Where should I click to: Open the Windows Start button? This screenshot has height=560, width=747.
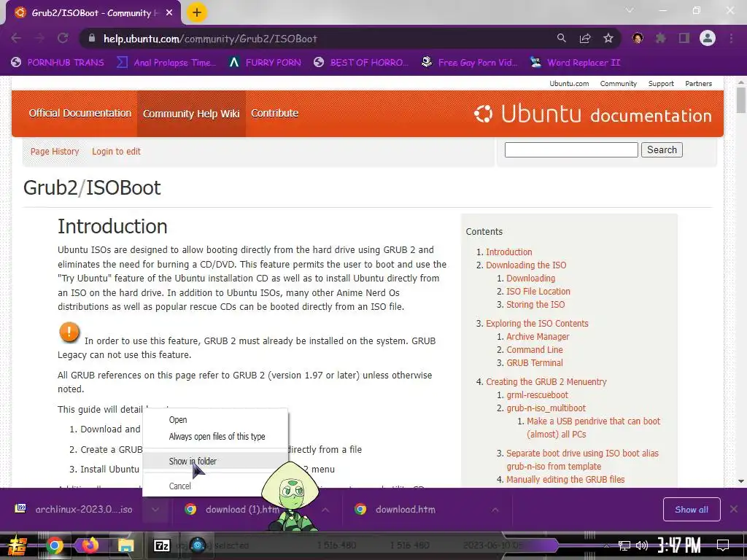pyautogui.click(x=18, y=545)
